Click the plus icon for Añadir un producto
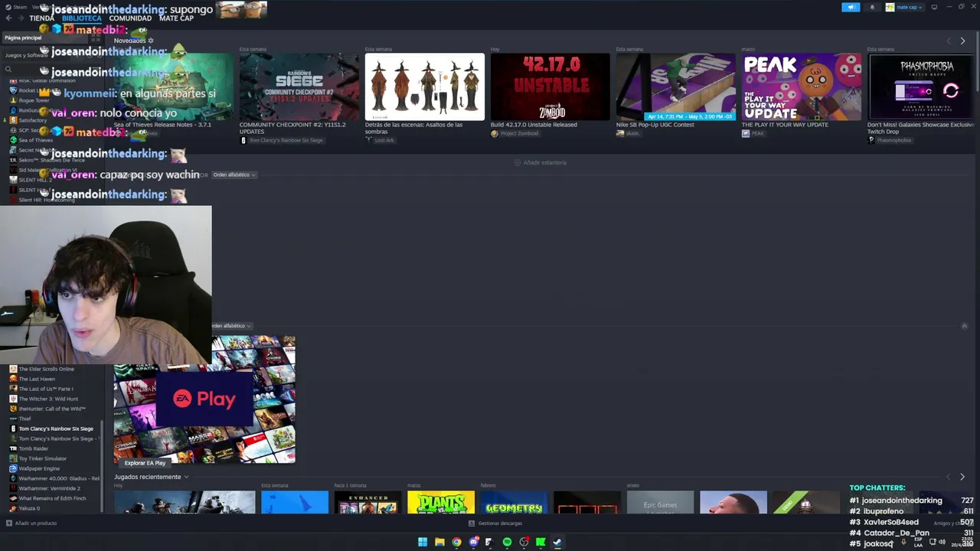The width and height of the screenshot is (980, 551). pyautogui.click(x=9, y=523)
